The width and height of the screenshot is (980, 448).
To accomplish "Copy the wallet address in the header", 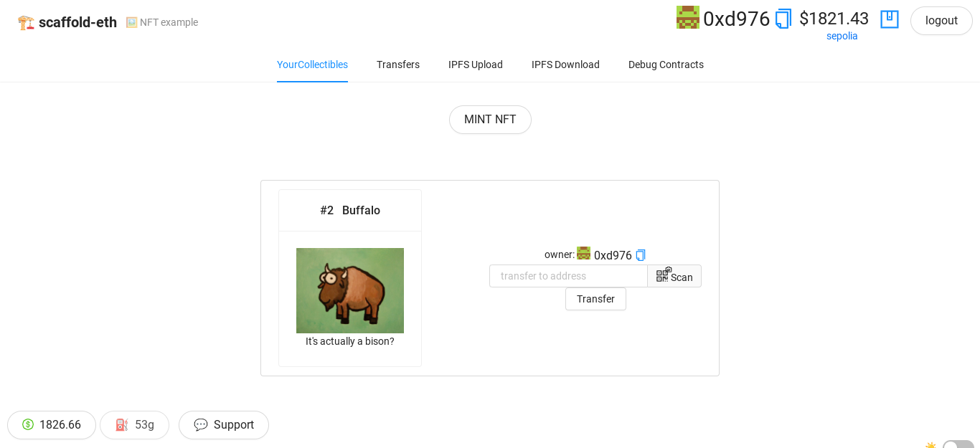I will click(x=783, y=19).
